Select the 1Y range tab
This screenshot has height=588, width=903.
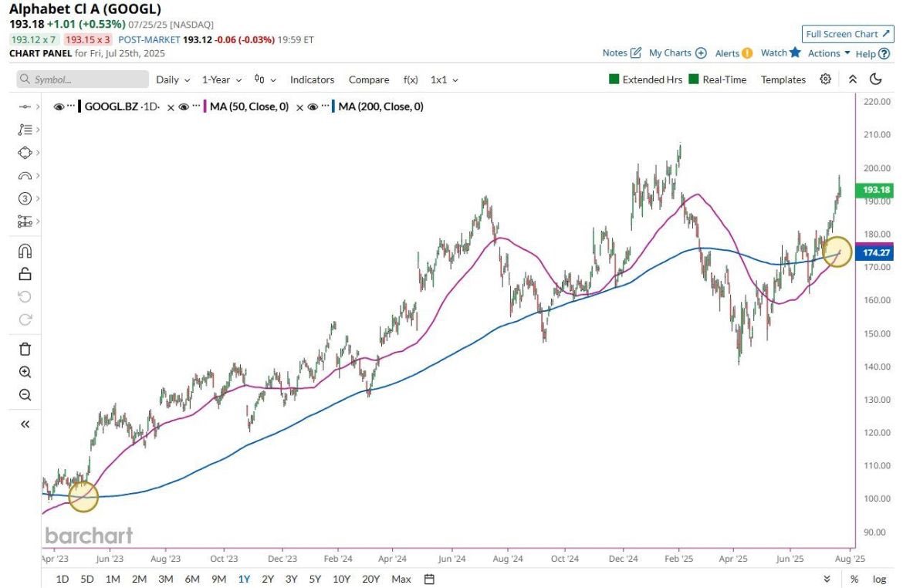pos(244,579)
